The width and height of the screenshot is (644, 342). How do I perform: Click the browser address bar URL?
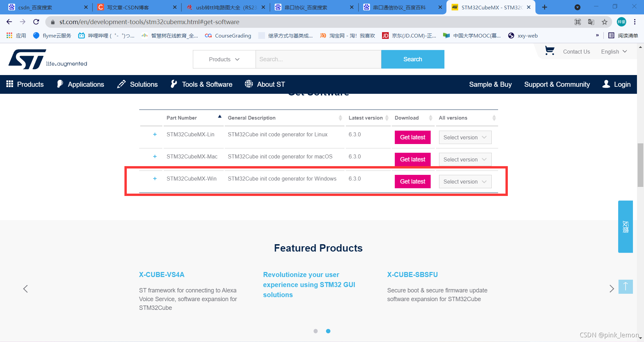pos(149,22)
